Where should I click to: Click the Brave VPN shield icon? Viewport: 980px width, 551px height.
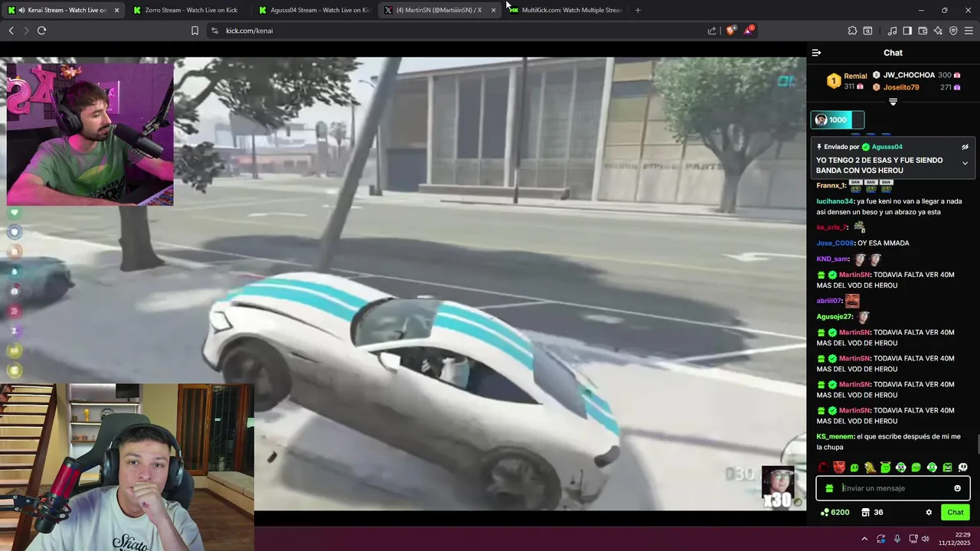(953, 31)
